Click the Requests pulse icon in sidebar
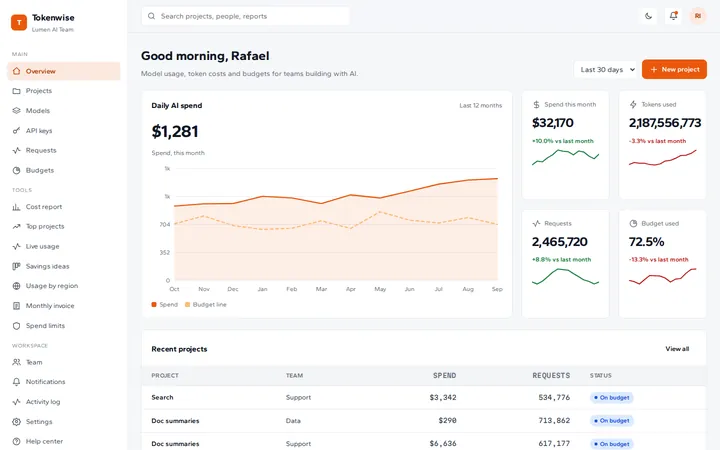This screenshot has width=720, height=450. tap(17, 150)
